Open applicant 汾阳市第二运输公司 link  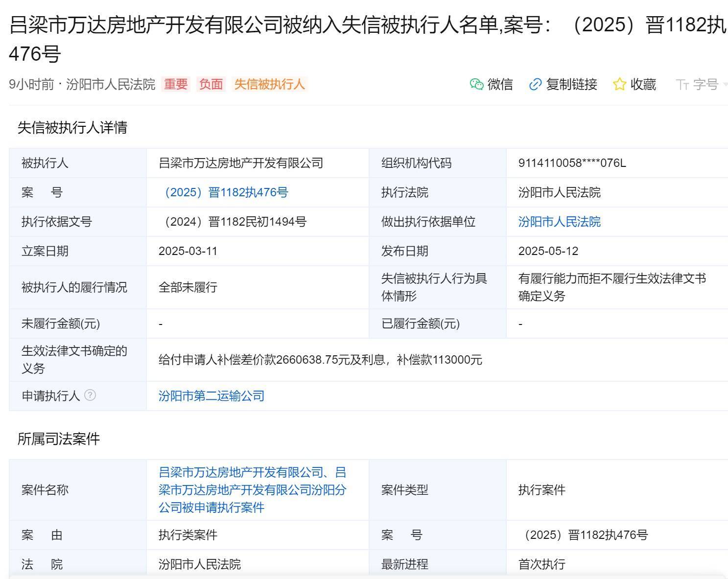click(211, 395)
